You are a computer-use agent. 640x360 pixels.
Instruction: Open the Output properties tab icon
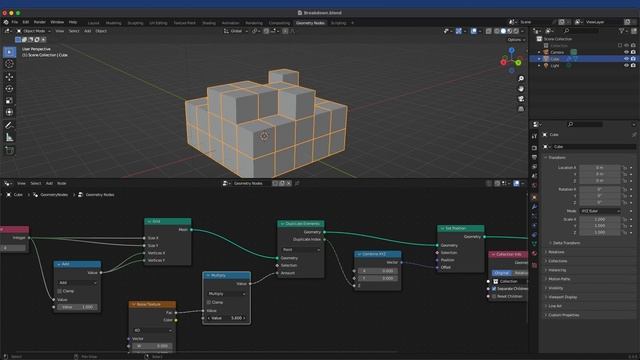coord(534,157)
